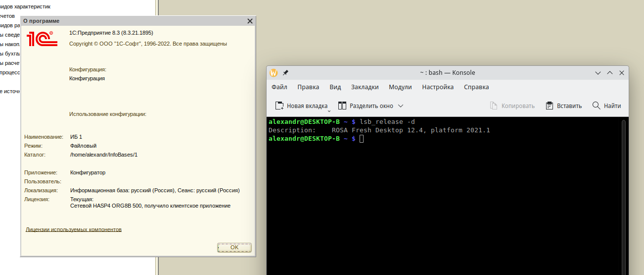Screen dimensions: 644x275
Task: Open the Закладки menu in Konsole
Action: pos(365,87)
